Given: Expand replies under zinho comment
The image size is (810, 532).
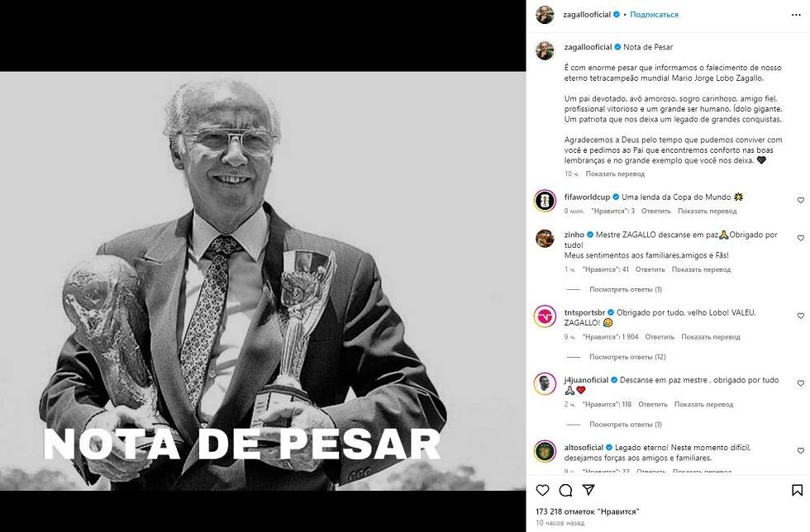Looking at the screenshot, I should click(x=625, y=289).
